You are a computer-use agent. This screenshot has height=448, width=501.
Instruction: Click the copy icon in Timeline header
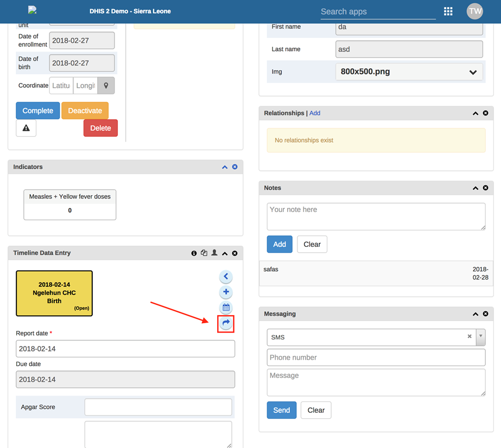204,253
